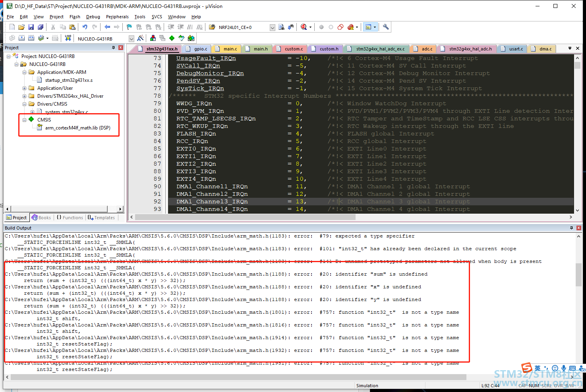Viewport: 586px width, 392px height.
Task: Indent the selected lines
Action: (x=171, y=27)
